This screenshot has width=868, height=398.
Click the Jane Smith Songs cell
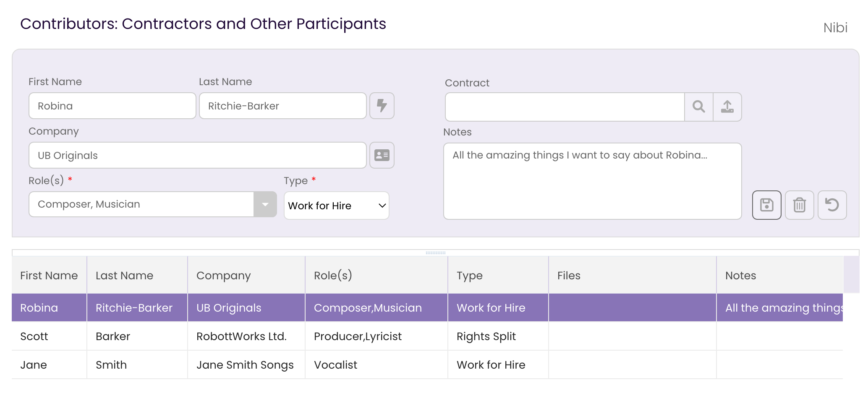pos(246,364)
